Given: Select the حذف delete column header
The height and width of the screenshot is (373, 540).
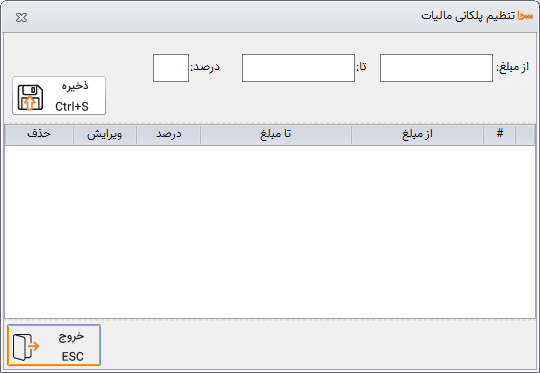Looking at the screenshot, I should click(39, 134).
